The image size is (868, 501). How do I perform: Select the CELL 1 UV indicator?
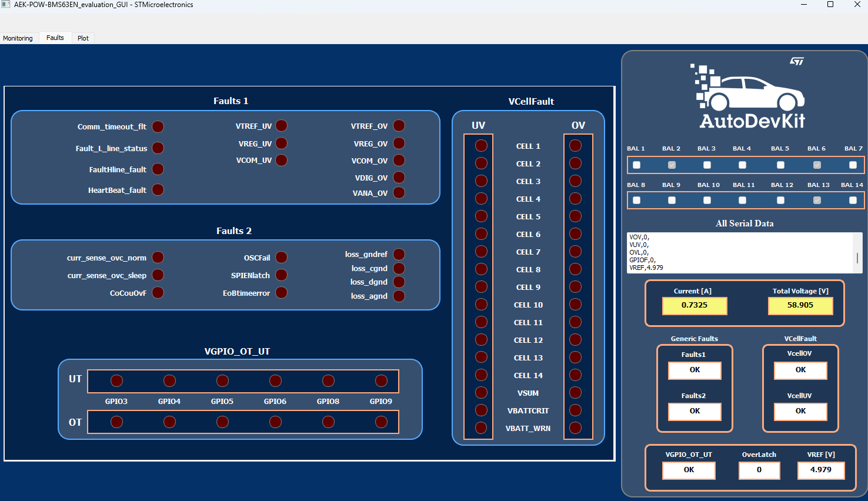480,145
